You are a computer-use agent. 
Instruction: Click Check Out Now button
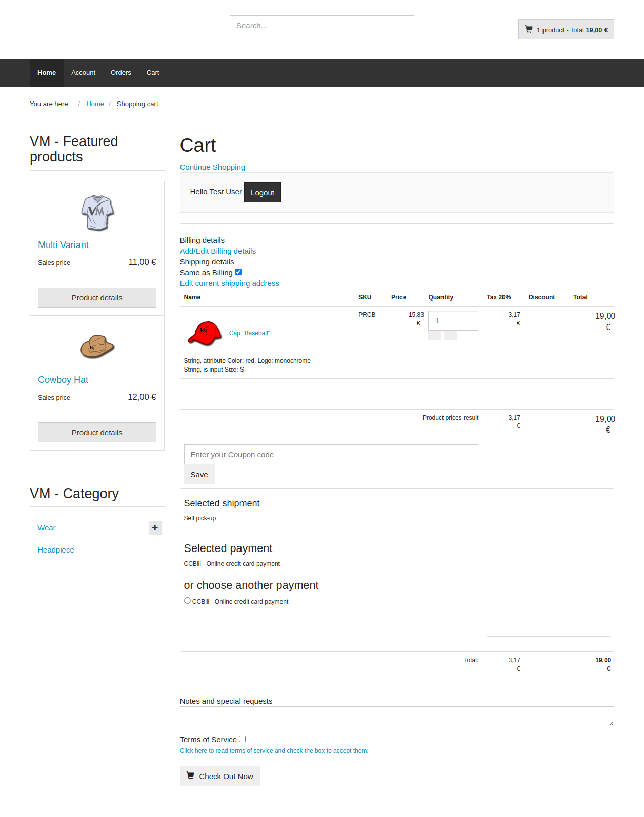point(219,776)
